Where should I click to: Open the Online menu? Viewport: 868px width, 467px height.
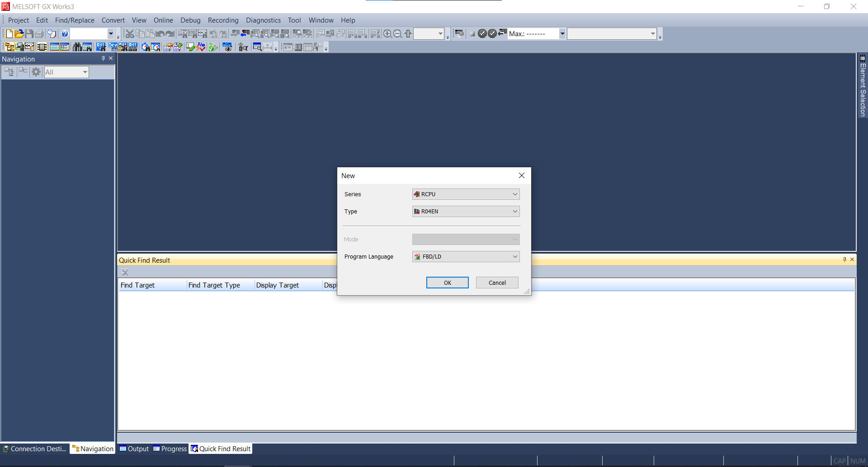(163, 20)
